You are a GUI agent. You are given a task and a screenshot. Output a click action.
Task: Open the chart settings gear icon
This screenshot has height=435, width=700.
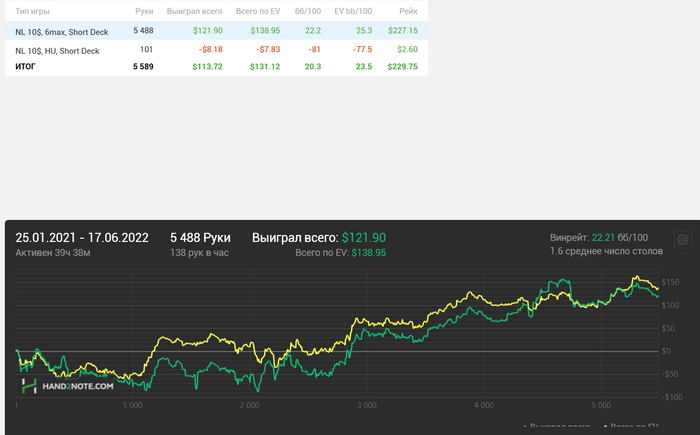pyautogui.click(x=682, y=240)
